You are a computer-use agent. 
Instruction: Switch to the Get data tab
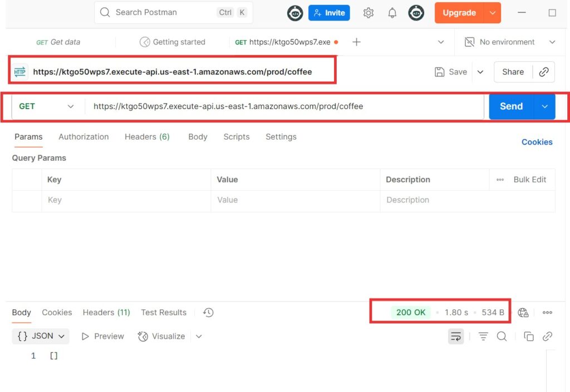(58, 42)
